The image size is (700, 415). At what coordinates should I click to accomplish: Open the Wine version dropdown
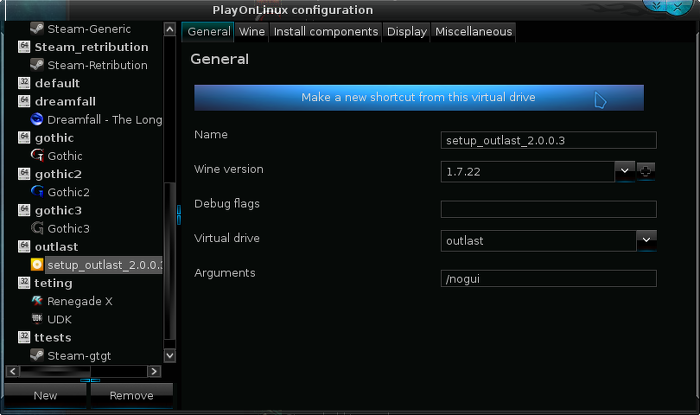[625, 171]
